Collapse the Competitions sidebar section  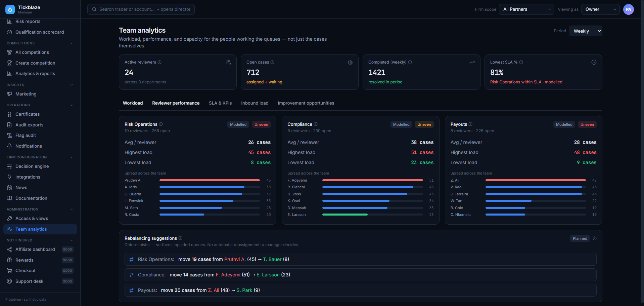[x=71, y=43]
